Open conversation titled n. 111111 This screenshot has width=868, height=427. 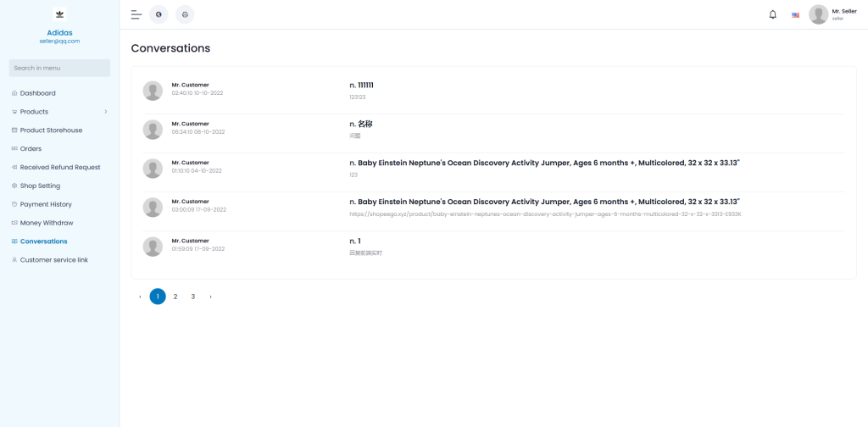[x=361, y=86]
